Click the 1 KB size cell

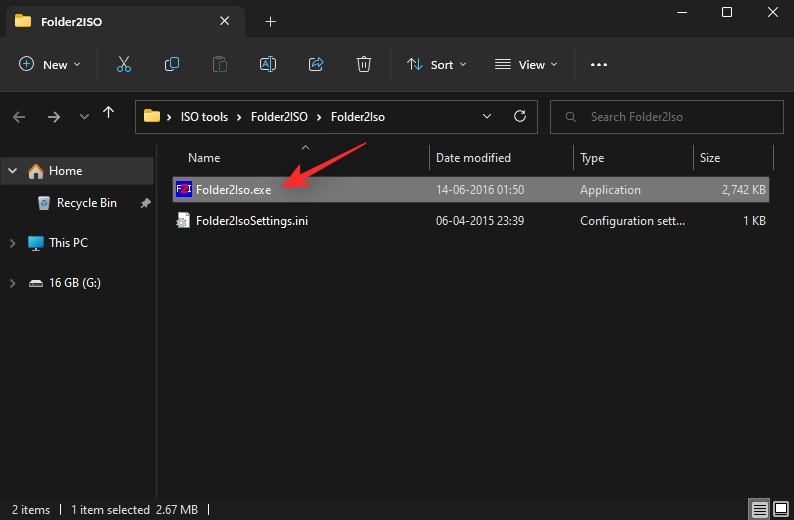(x=754, y=221)
